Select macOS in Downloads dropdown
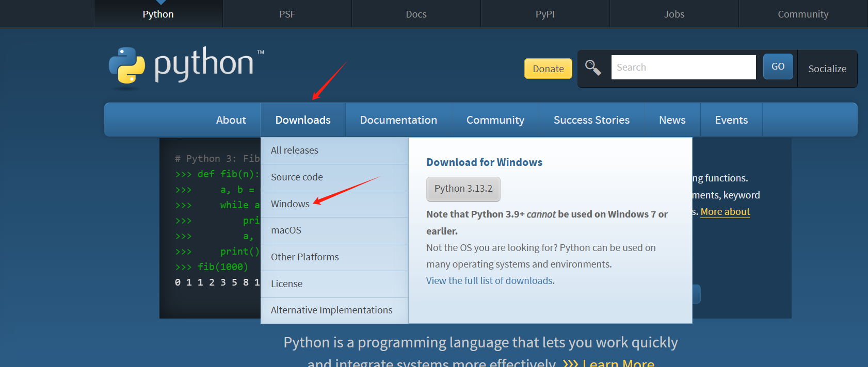Image resolution: width=868 pixels, height=367 pixels. (334, 230)
